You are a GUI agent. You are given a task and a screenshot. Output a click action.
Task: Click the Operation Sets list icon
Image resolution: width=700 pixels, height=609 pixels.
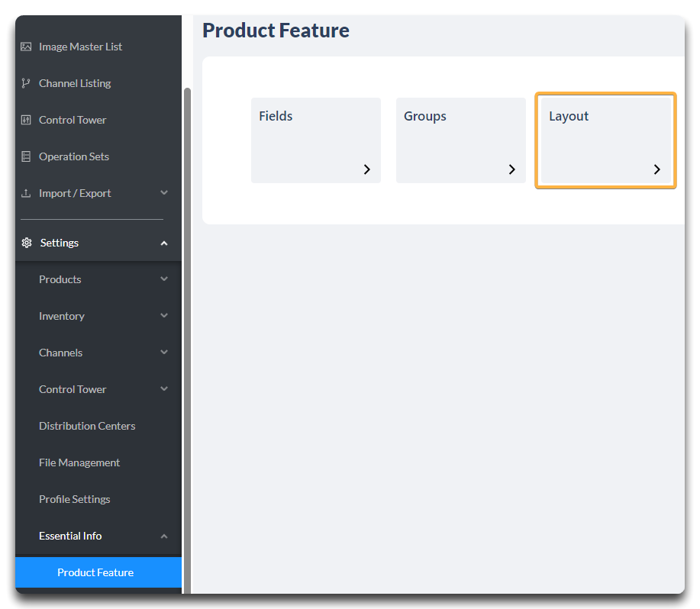coord(26,156)
